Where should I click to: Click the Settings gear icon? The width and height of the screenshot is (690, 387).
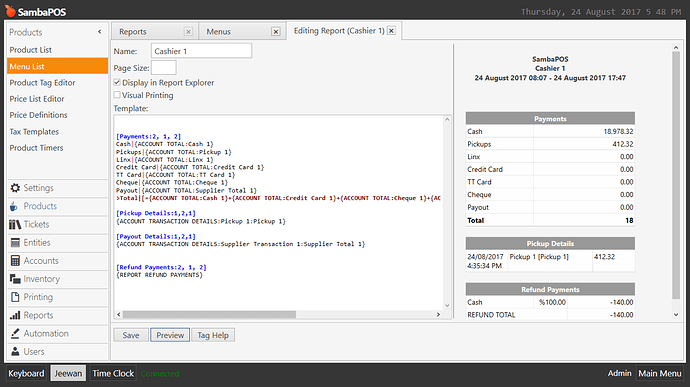coord(15,188)
